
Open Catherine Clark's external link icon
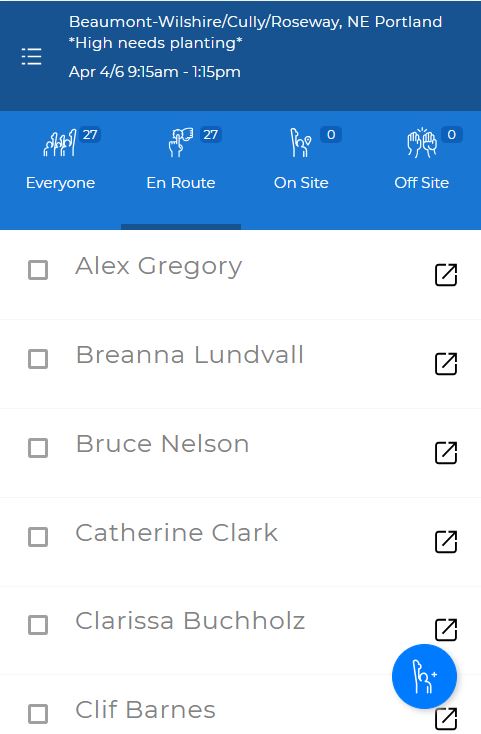click(x=446, y=542)
